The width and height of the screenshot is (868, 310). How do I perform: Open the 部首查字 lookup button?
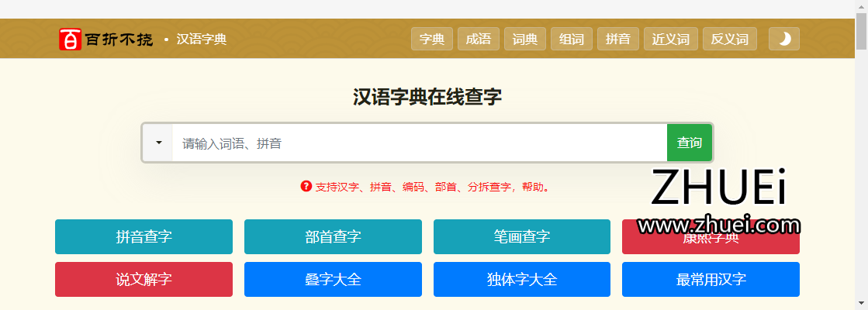[333, 237]
